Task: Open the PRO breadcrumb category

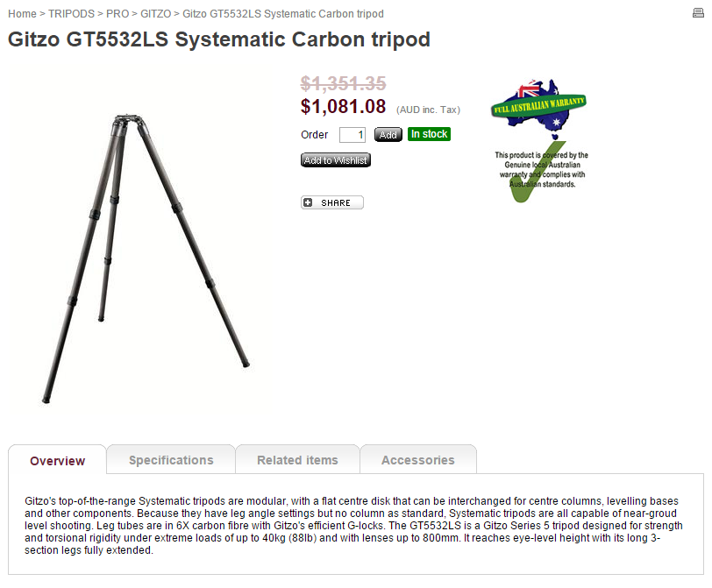Action: 117,14
